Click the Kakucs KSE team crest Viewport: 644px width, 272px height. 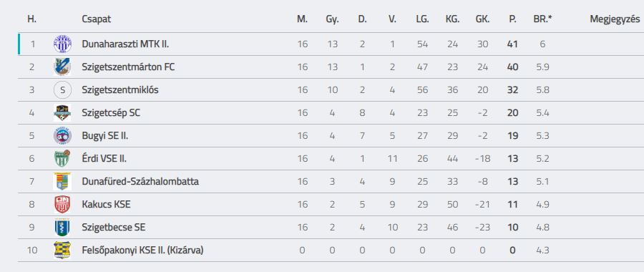click(x=62, y=204)
